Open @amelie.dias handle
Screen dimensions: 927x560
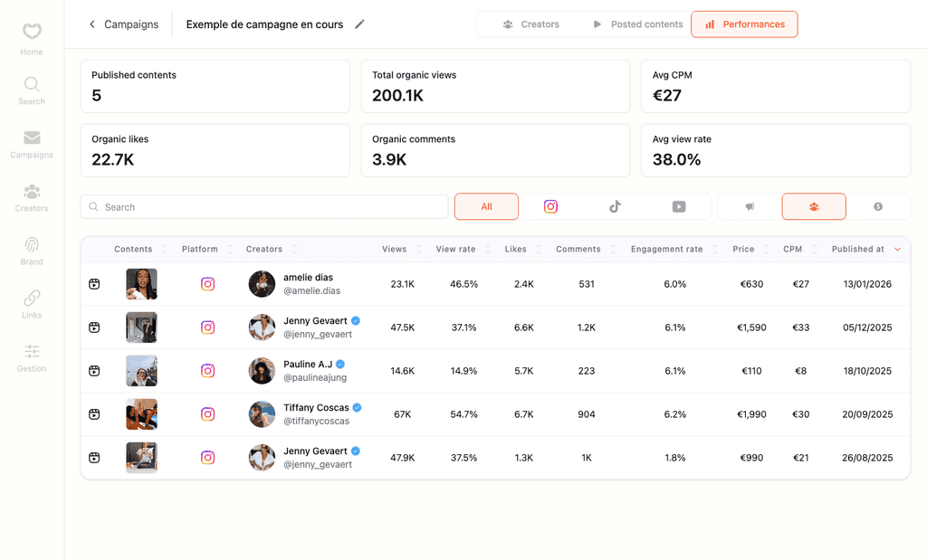pos(312,290)
